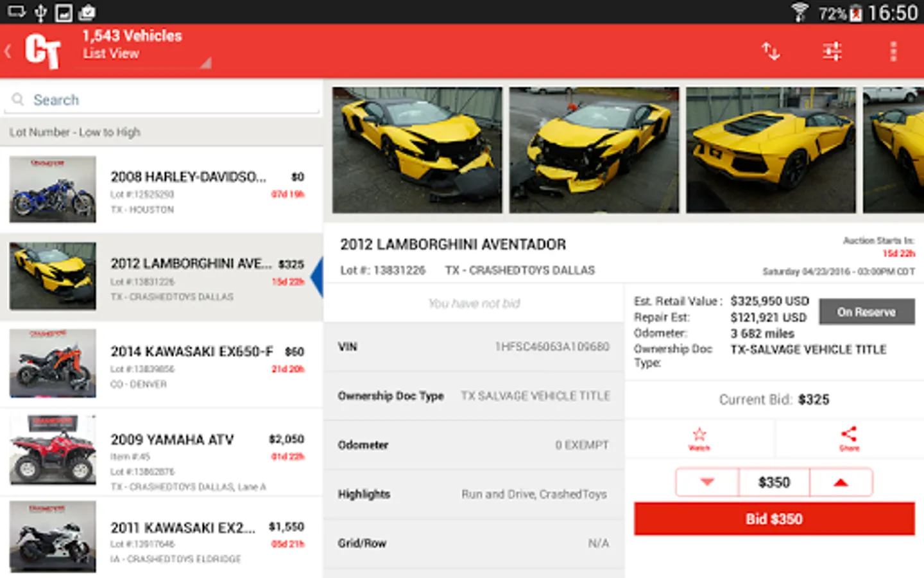Tap the yellow Lamborghini list thumbnail

click(x=53, y=276)
